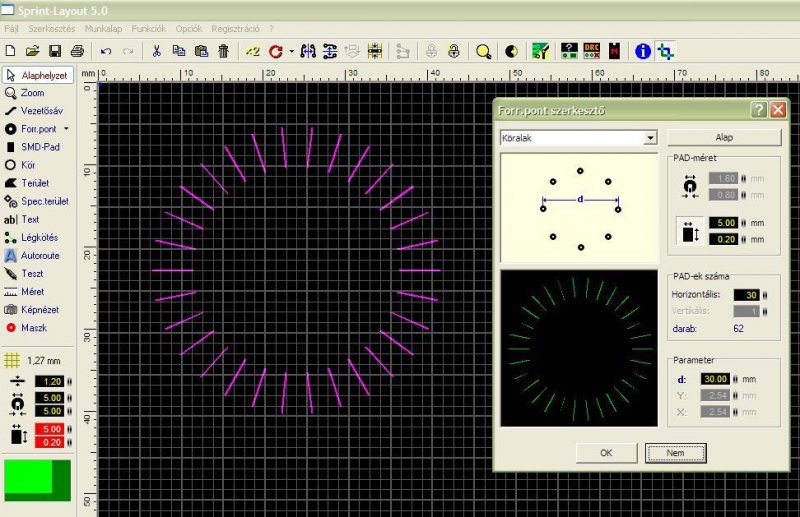The width and height of the screenshot is (800, 517).
Task: Click the dialog help question mark button
Action: [759, 110]
